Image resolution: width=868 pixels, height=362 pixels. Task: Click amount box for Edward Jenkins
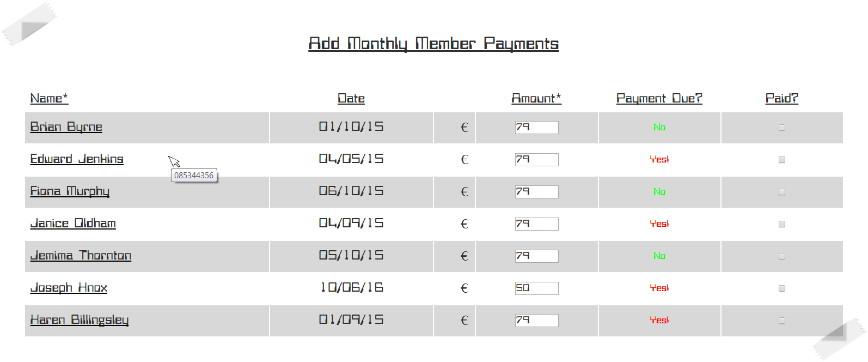(536, 160)
